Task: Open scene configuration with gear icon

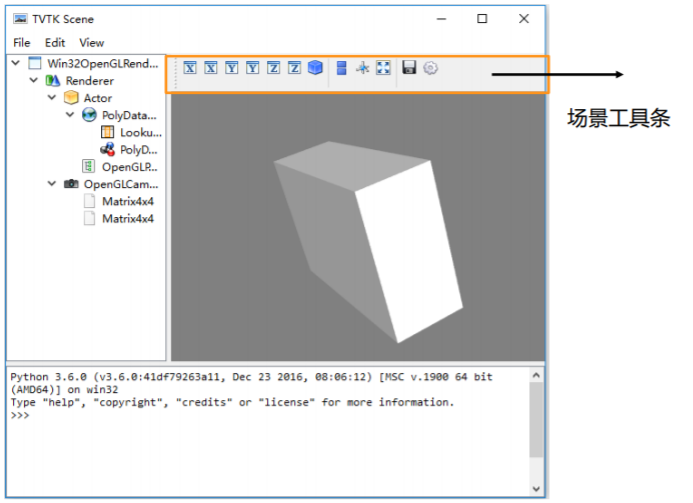Action: [431, 68]
